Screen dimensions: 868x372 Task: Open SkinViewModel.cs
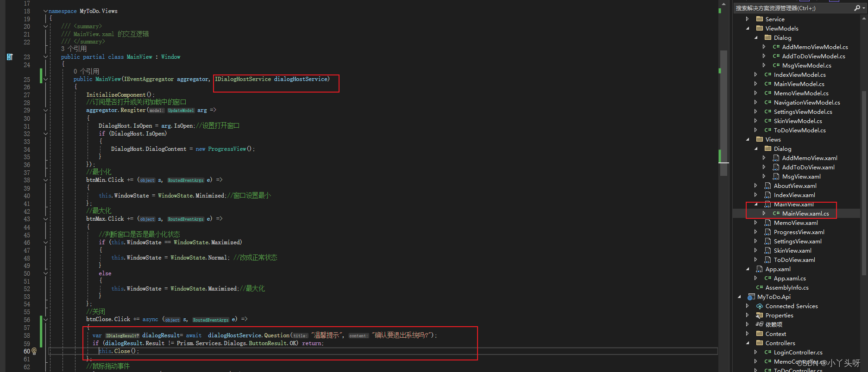pos(798,121)
